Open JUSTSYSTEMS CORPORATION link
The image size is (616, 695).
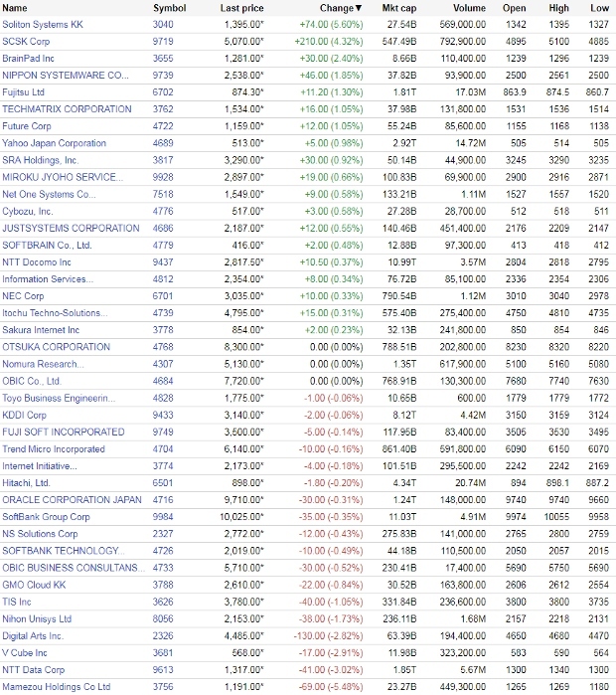point(71,228)
